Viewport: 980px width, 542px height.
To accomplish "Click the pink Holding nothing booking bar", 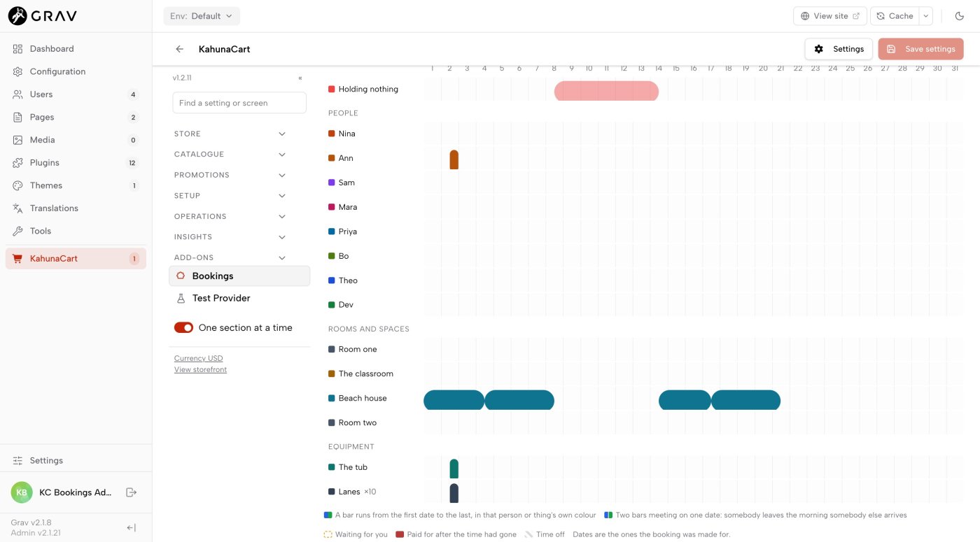I will tap(606, 91).
